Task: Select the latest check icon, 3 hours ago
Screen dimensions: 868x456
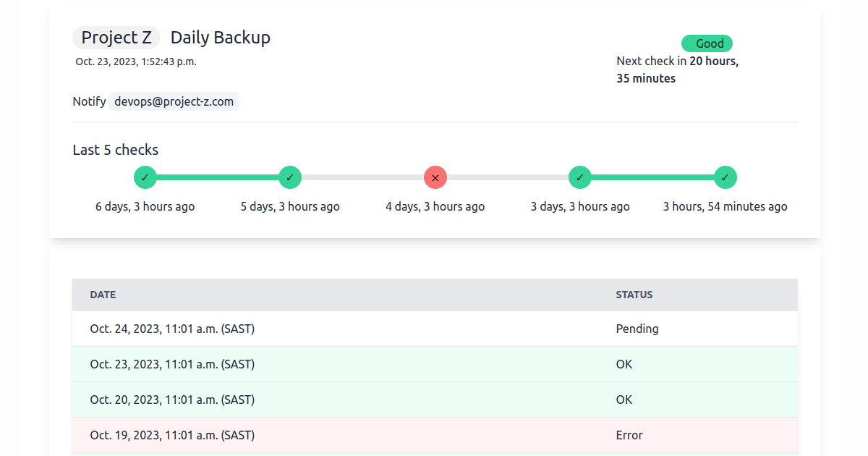Action: 726,177
